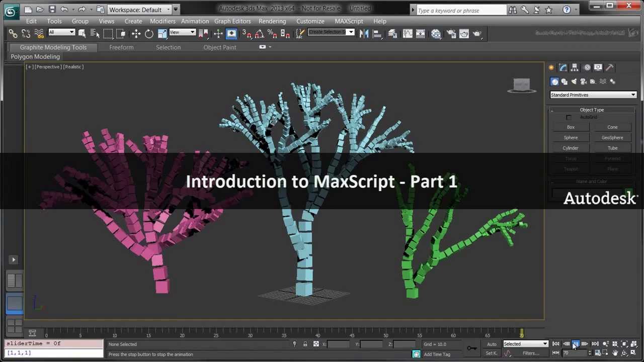Toggle the Window/Crossing selection icon
The image size is (644, 362).
click(121, 34)
